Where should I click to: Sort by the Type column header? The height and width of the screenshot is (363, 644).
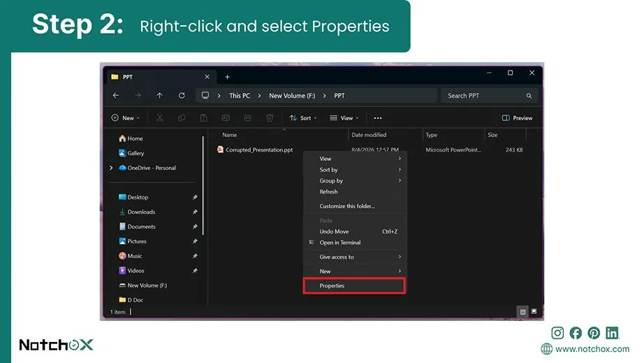point(431,135)
